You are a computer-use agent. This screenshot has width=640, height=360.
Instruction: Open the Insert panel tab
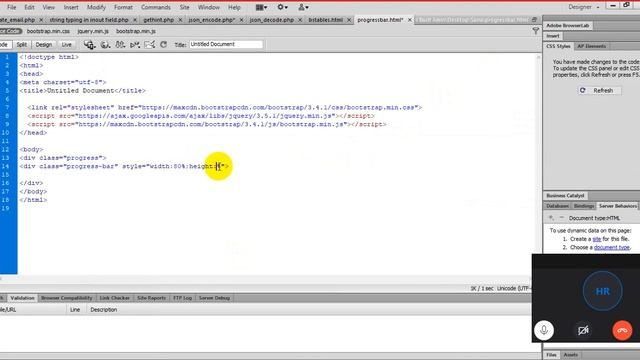pyautogui.click(x=553, y=36)
